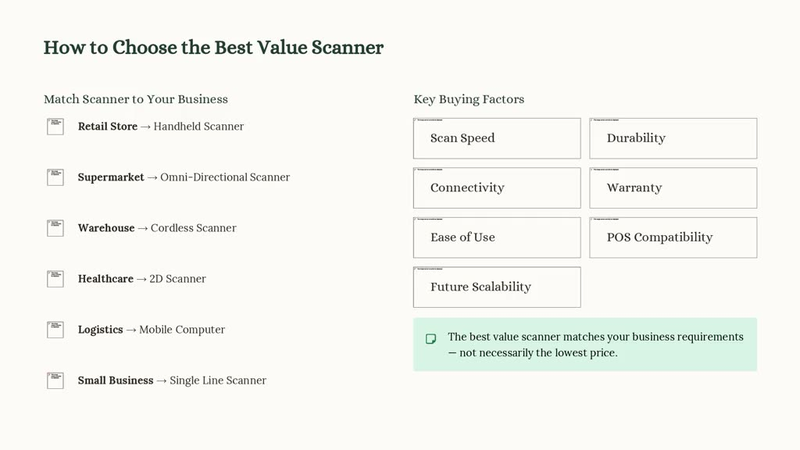Click the Healthcare row icon
Viewport: 800px width, 450px height.
pyautogui.click(x=55, y=279)
